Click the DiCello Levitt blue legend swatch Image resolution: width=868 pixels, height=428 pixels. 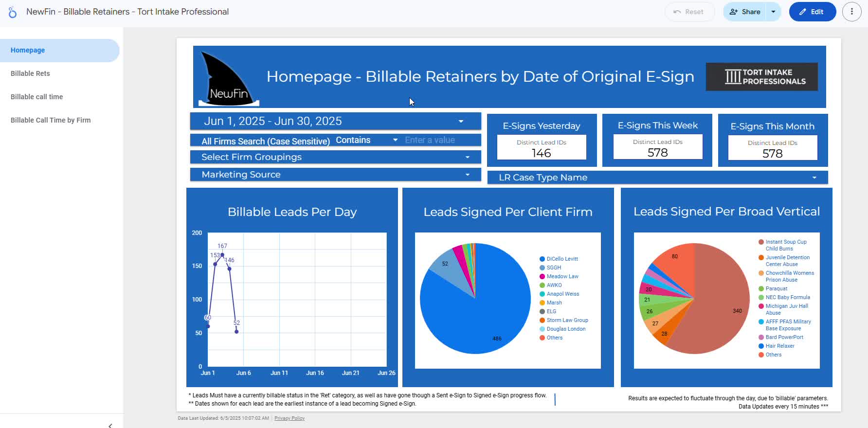[x=542, y=259]
